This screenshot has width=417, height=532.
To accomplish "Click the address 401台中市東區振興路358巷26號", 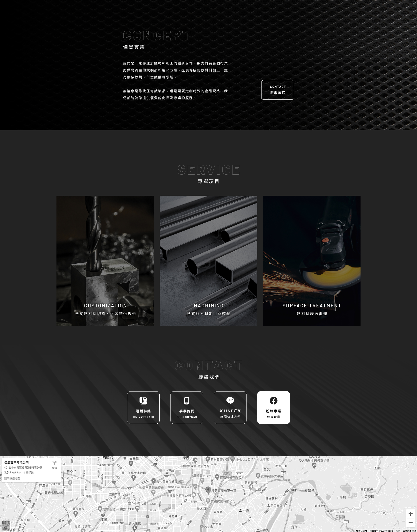I will coord(23,467).
